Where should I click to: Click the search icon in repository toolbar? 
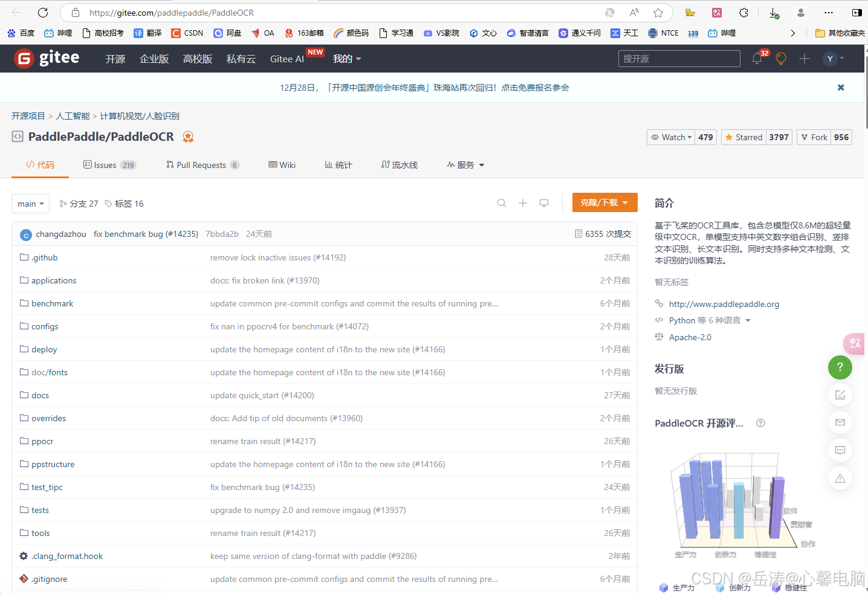tap(502, 203)
